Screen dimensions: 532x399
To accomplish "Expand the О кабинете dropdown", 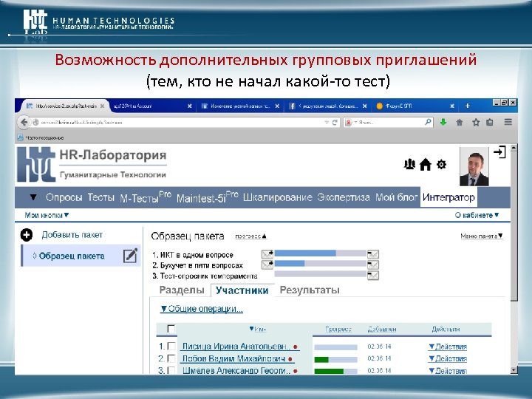I will pyautogui.click(x=477, y=215).
